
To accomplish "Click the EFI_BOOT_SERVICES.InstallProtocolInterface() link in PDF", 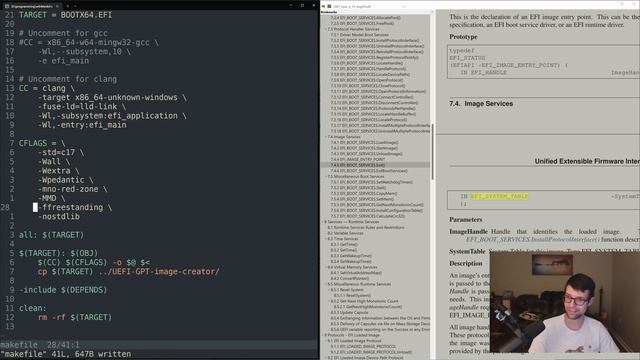I will 533,240.
